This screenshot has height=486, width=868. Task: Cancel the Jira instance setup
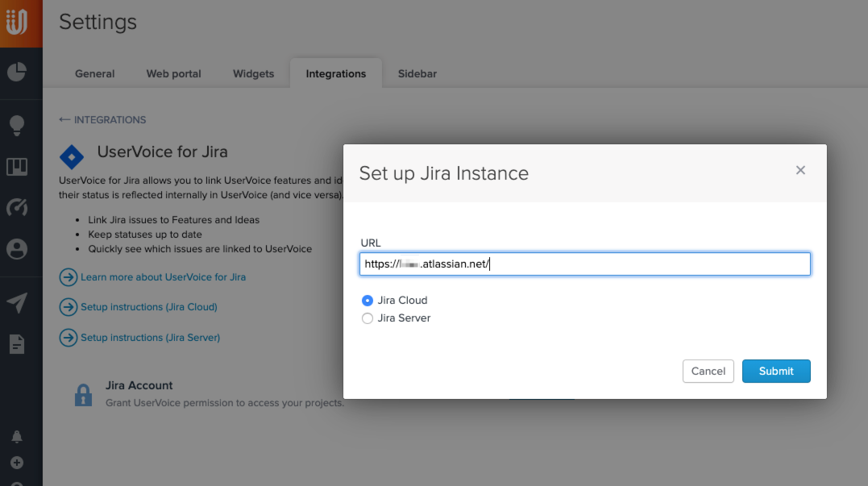[708, 371]
